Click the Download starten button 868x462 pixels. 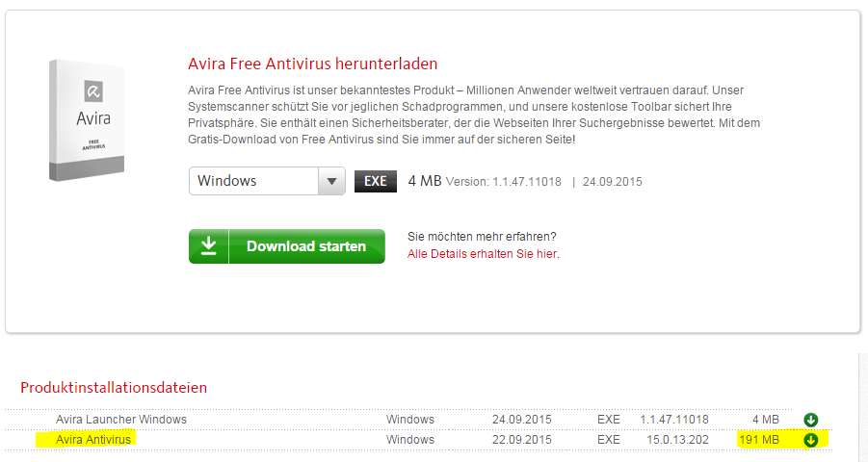(x=287, y=246)
